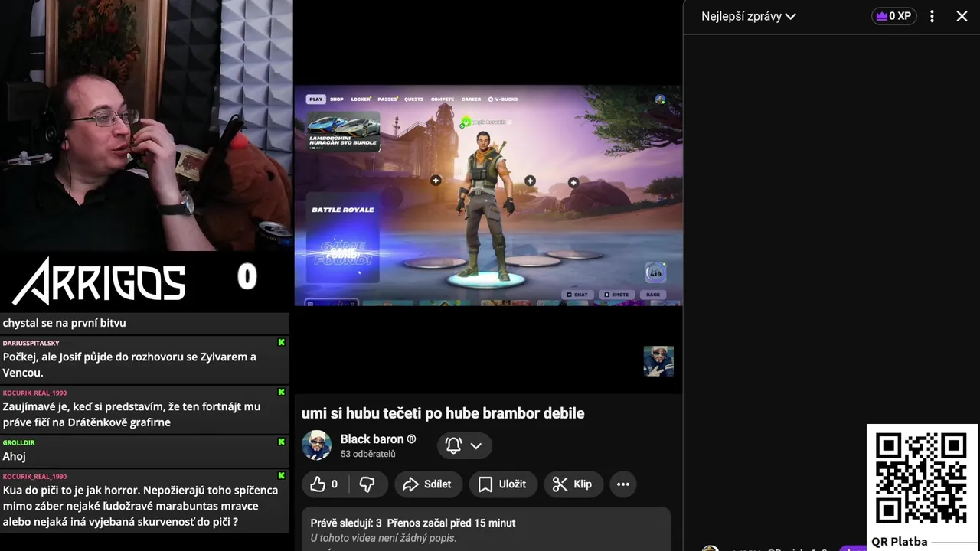Click Kick icon beside first KOCURIK_REAL_1990 message
Screen dimensions: 980x551
click(281, 393)
